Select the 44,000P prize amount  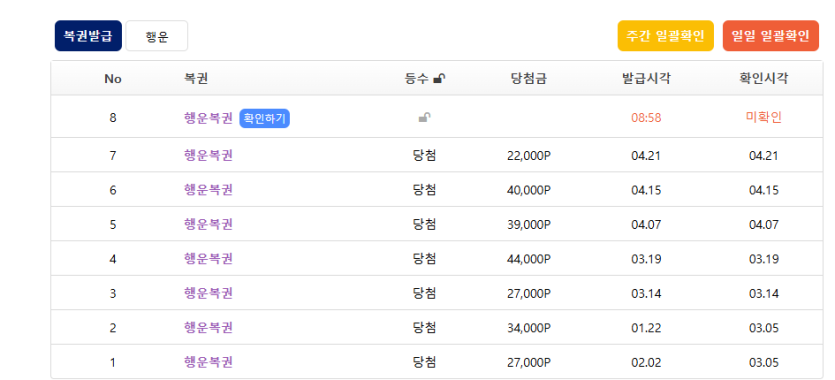point(529,259)
